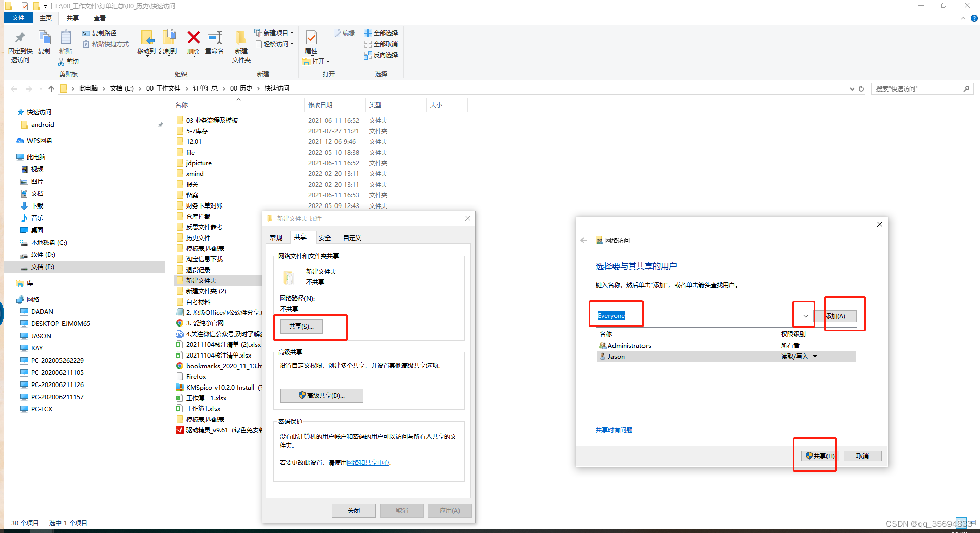Close the properties dialog with X
This screenshot has width=980, height=533.
[x=468, y=219]
